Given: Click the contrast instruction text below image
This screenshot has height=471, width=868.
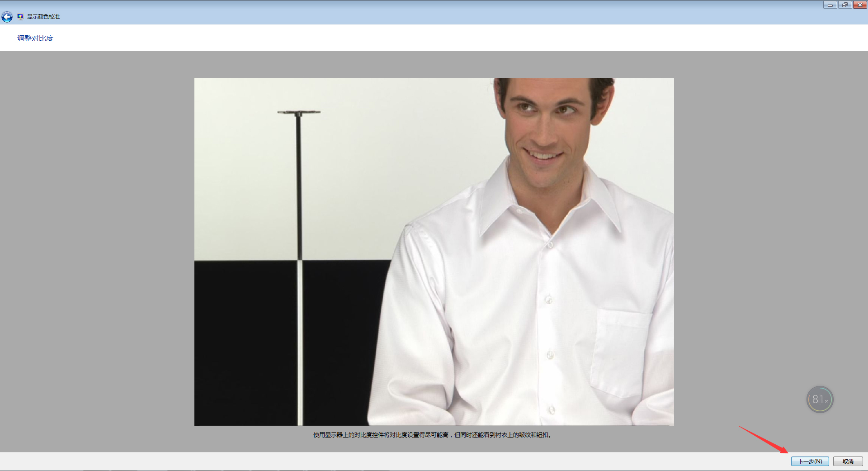Looking at the screenshot, I should [x=433, y=435].
